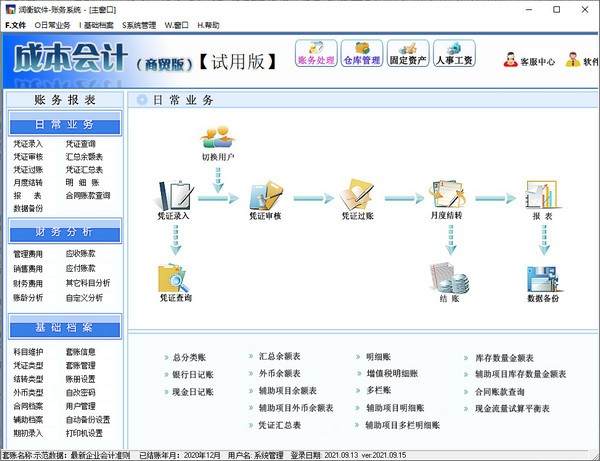
Task: Click the application icon in title bar
Action: 10,9
